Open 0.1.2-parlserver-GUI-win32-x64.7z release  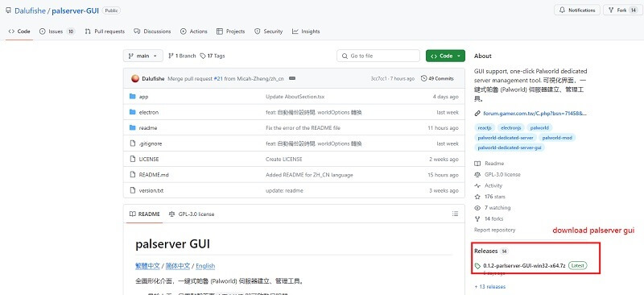[525, 266]
